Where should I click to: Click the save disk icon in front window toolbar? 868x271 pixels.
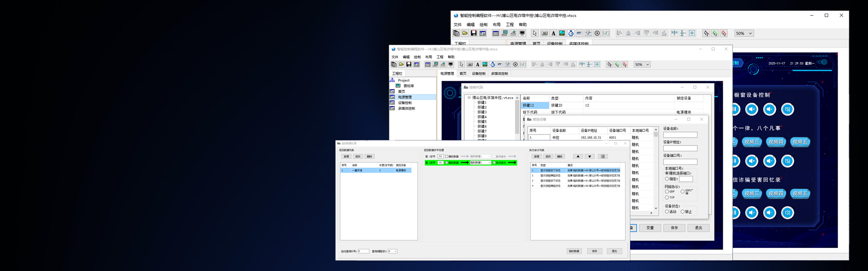pos(409,65)
